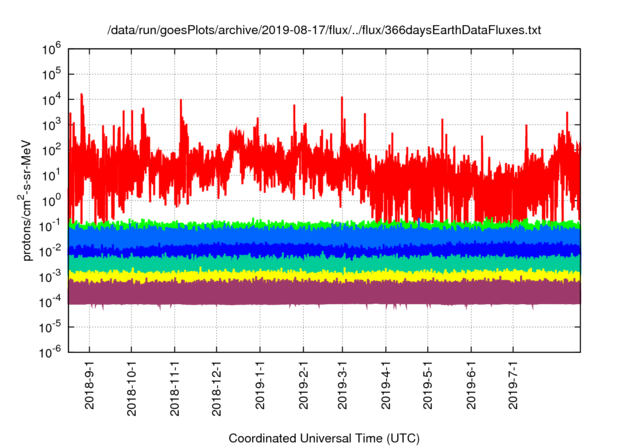This screenshot has width=640, height=448.
Task: Click the 'protons/cm²-s-sr-MeV' y-axis label
Action: tap(25, 200)
